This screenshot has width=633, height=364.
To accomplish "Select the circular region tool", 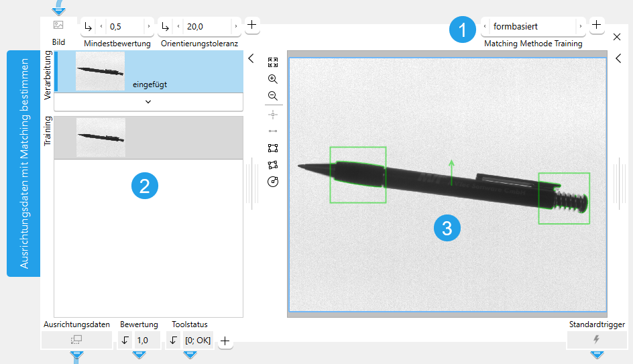I will coord(273,182).
